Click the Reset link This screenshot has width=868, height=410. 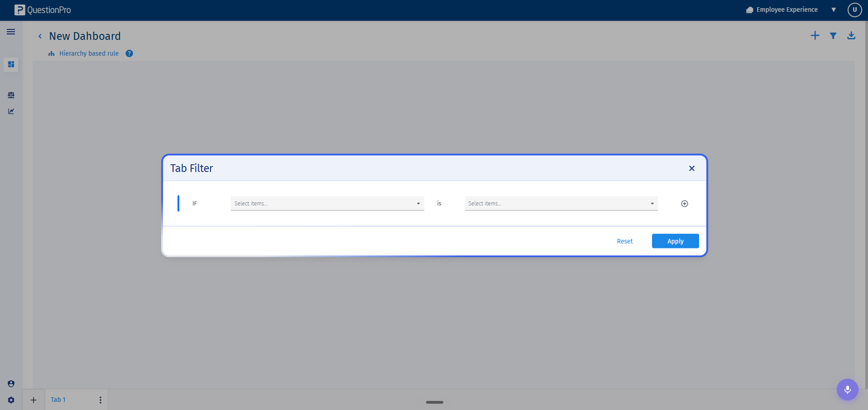pyautogui.click(x=624, y=241)
